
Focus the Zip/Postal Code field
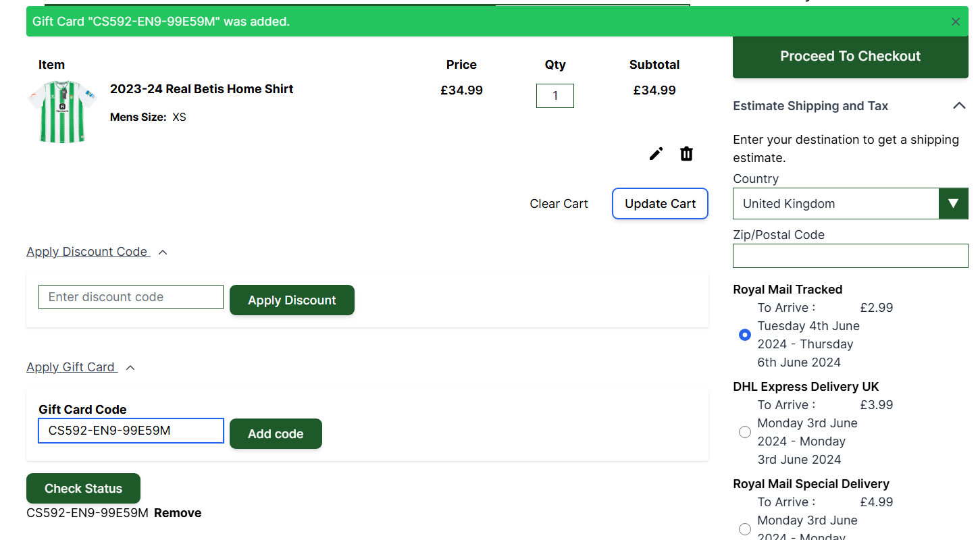tap(850, 256)
